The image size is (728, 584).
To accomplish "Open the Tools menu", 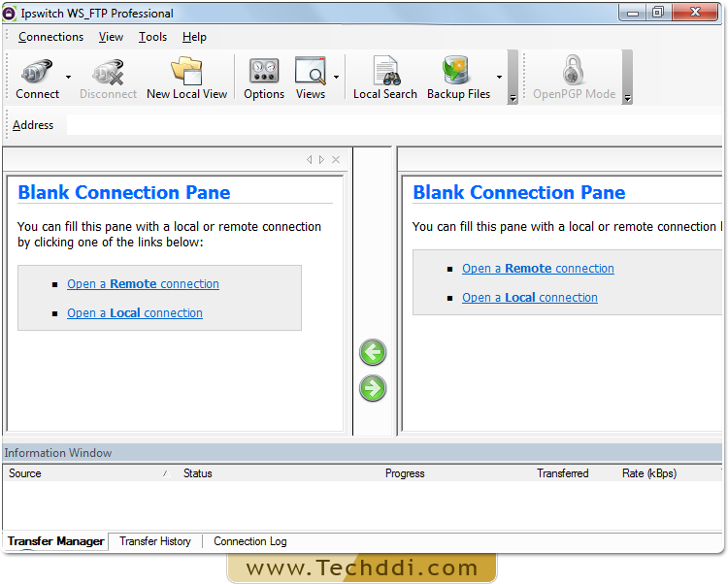I will coord(152,37).
